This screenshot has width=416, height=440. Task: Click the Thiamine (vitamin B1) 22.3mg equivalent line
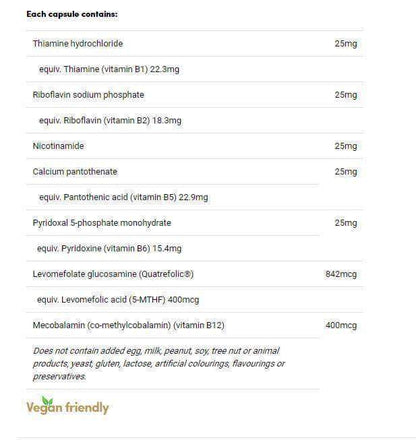point(109,69)
